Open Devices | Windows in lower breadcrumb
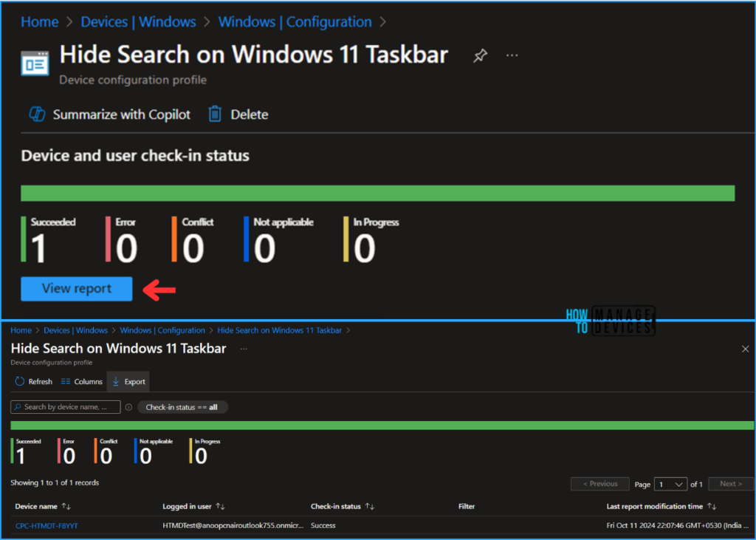Image resolution: width=756 pixels, height=540 pixels. (76, 330)
